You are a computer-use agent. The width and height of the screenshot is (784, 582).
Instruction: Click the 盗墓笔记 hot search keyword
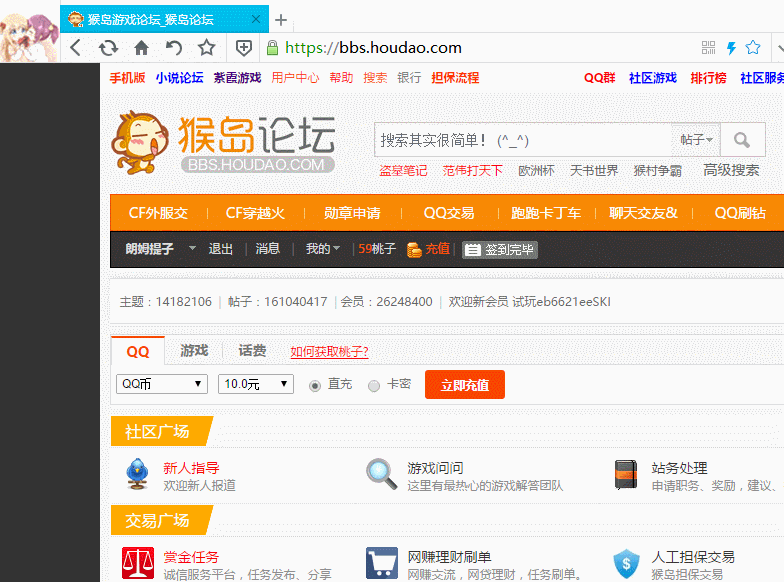coord(404,170)
